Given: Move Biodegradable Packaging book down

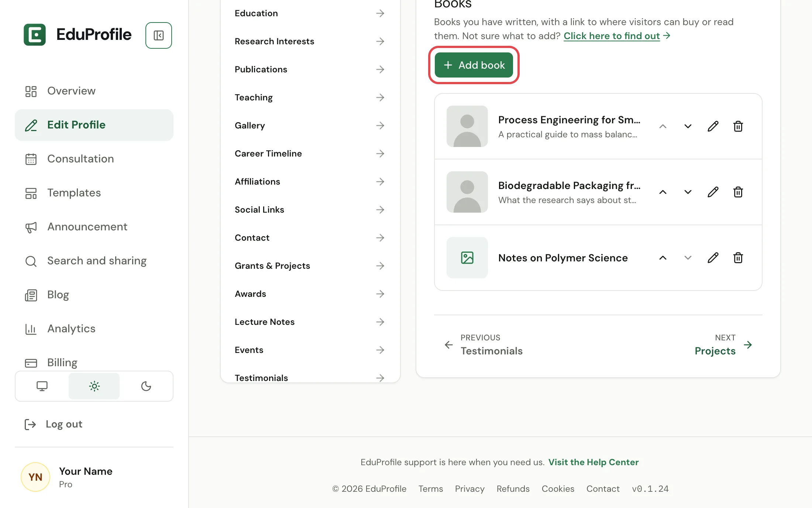Looking at the screenshot, I should click(x=688, y=192).
